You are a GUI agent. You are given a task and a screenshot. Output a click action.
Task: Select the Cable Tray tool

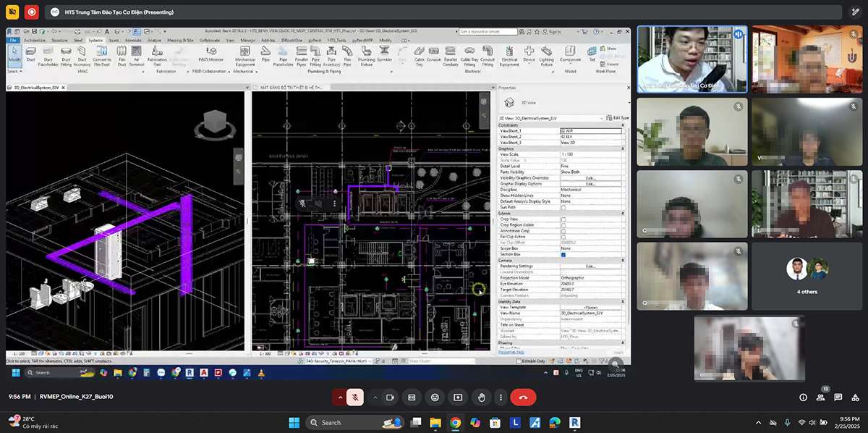tap(420, 56)
